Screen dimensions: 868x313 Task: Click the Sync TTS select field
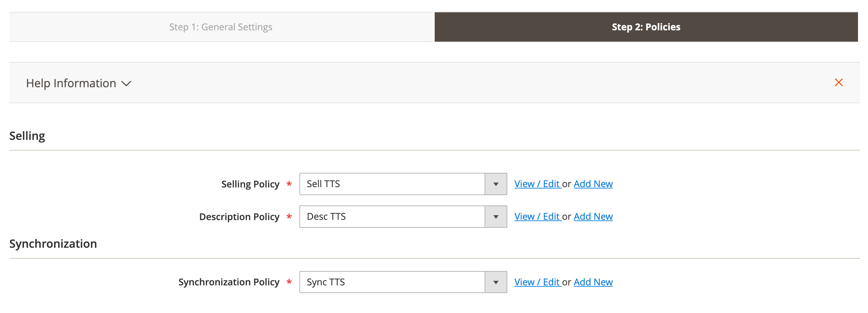pos(392,282)
